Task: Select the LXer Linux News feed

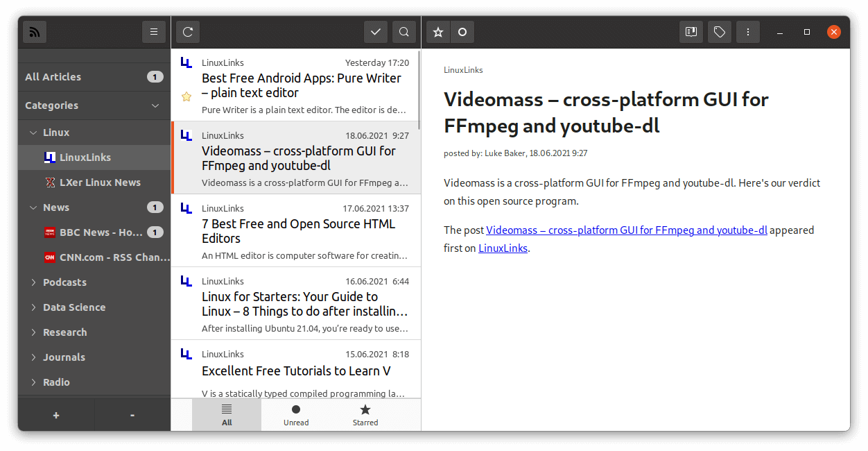Action: tap(94, 182)
